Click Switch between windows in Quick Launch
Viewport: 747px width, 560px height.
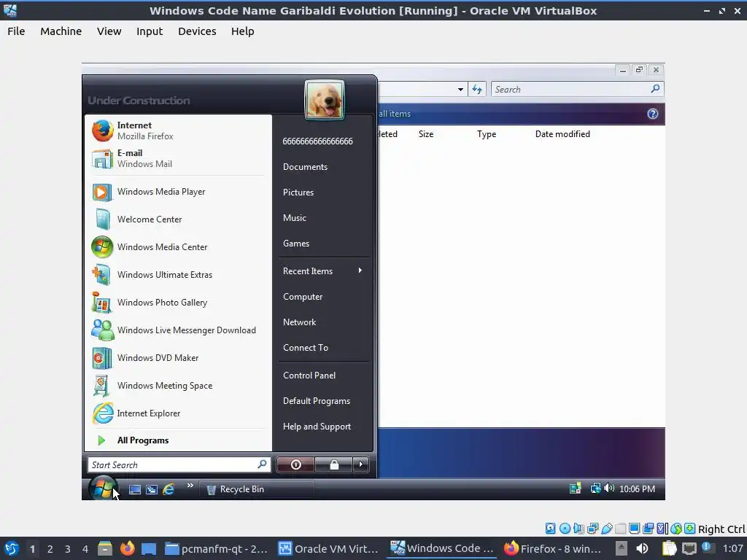pyautogui.click(x=152, y=489)
